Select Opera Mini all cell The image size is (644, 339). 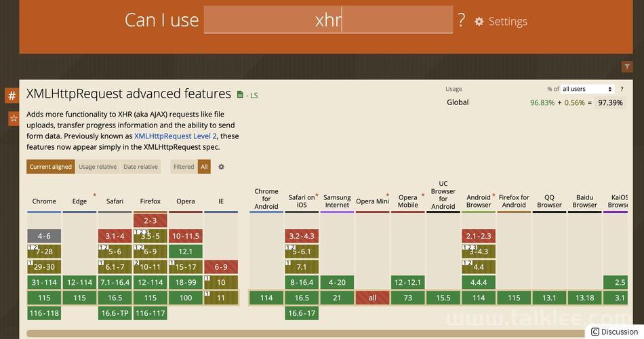point(372,298)
